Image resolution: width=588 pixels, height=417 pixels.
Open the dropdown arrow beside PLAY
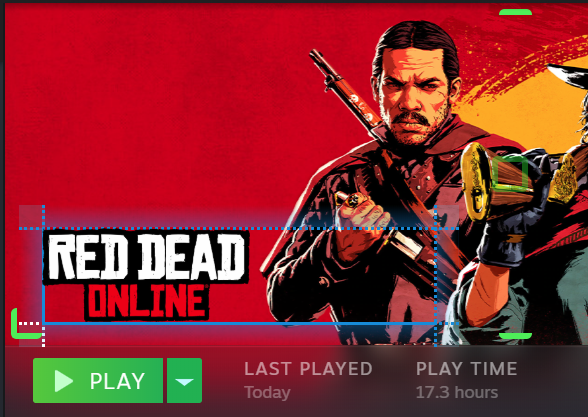(184, 381)
